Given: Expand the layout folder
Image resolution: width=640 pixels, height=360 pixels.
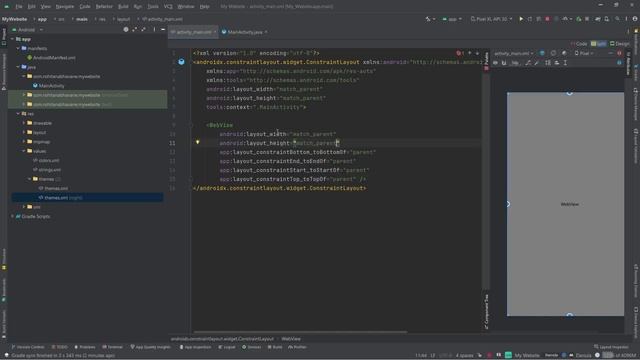Looking at the screenshot, I should click(24, 132).
